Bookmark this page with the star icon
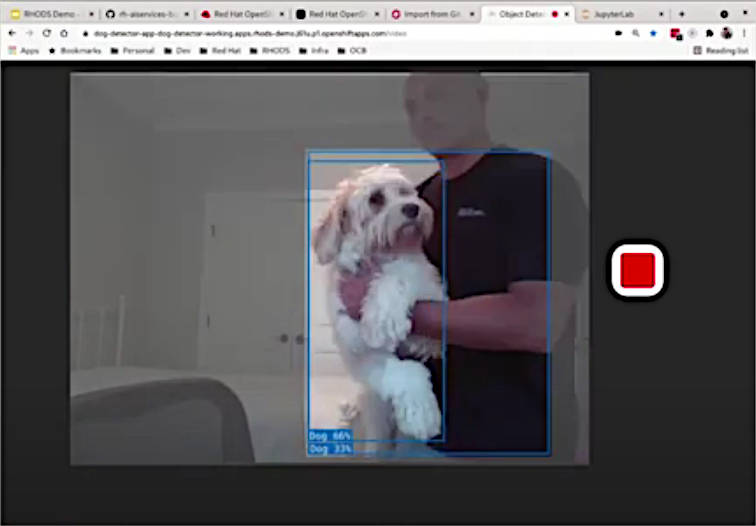The image size is (756, 526). pyautogui.click(x=653, y=33)
